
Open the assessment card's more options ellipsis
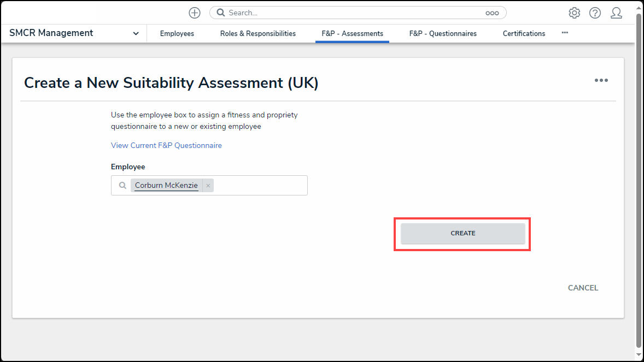click(x=601, y=80)
